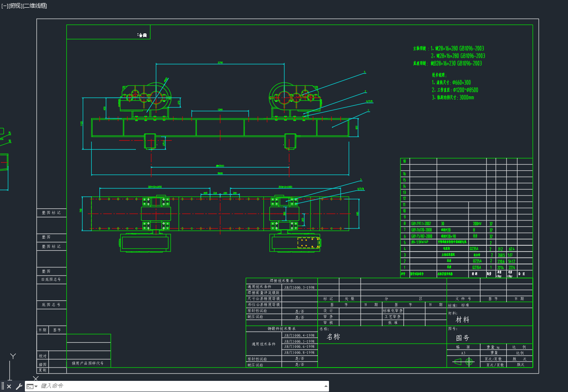The image size is (568, 392).
Task: Select the 268.5 weight value
Action: 501,255
